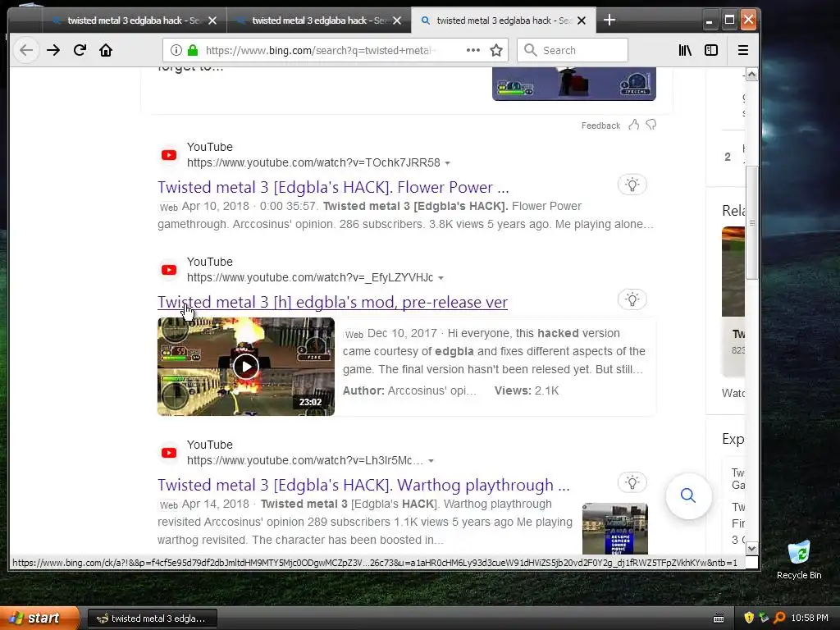Viewport: 840px width, 630px height.
Task: Click the Feedback link
Action: [600, 126]
